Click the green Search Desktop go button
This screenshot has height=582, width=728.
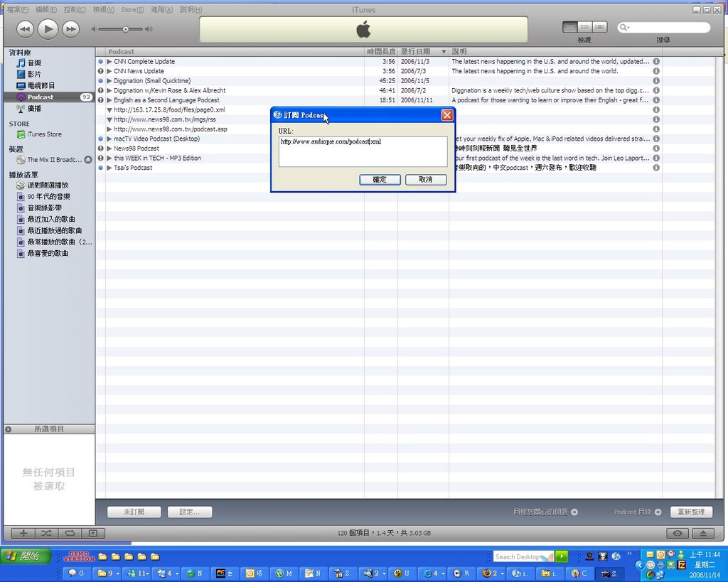click(562, 556)
